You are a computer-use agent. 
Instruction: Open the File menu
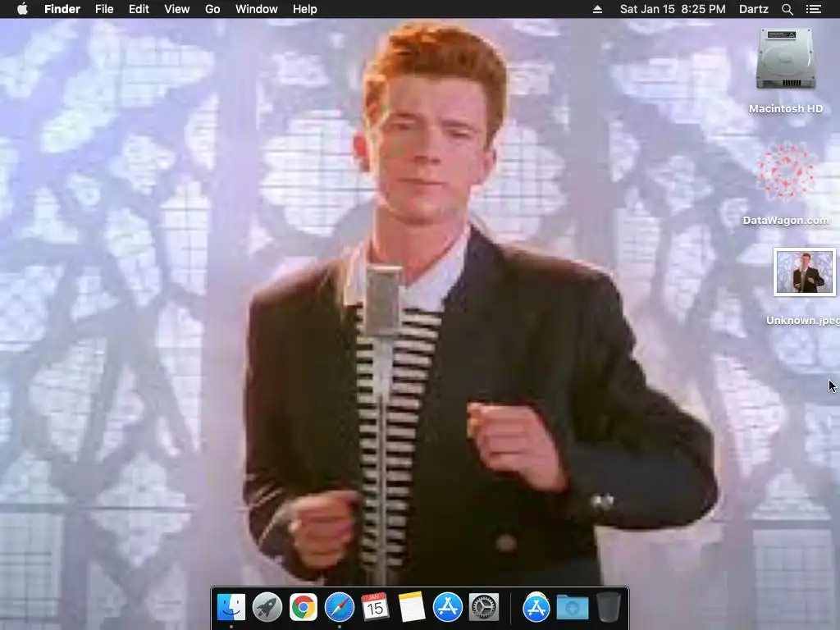coord(104,9)
